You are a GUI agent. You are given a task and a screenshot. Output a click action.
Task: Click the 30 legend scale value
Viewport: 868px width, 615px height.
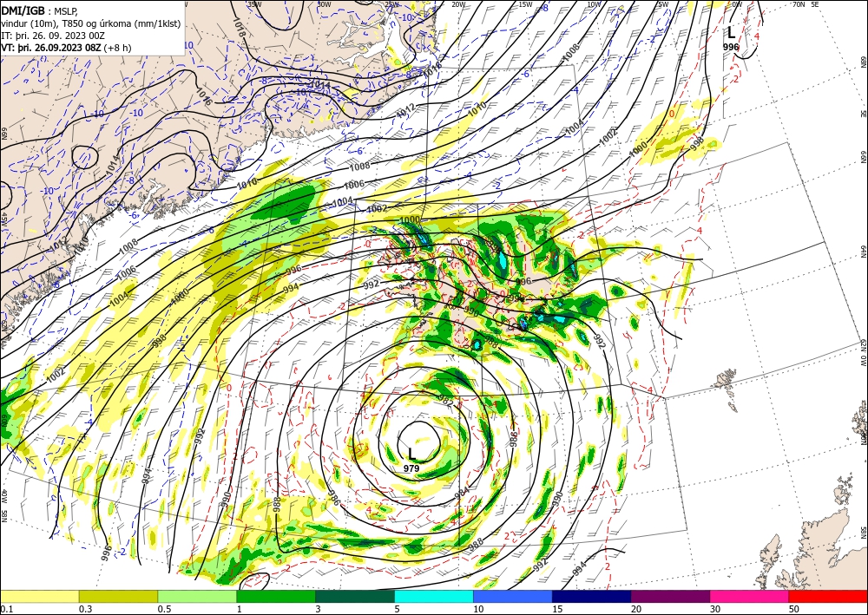coord(715,609)
